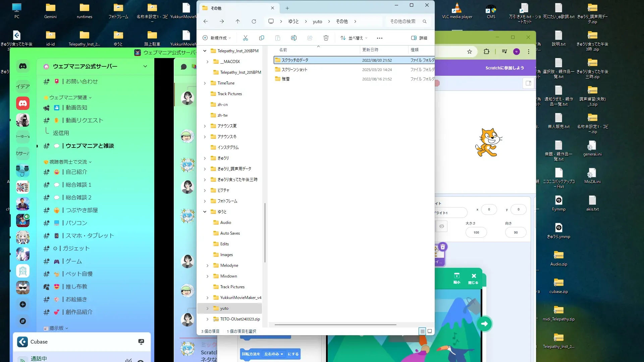
Task: Expand the Melodyne folder tree node
Action: 207,265
